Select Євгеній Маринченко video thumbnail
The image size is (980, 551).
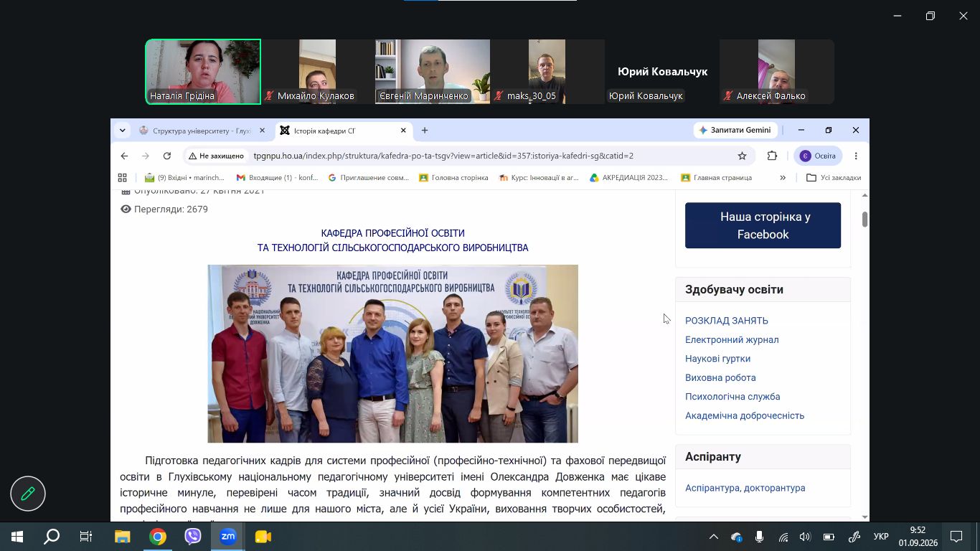433,72
